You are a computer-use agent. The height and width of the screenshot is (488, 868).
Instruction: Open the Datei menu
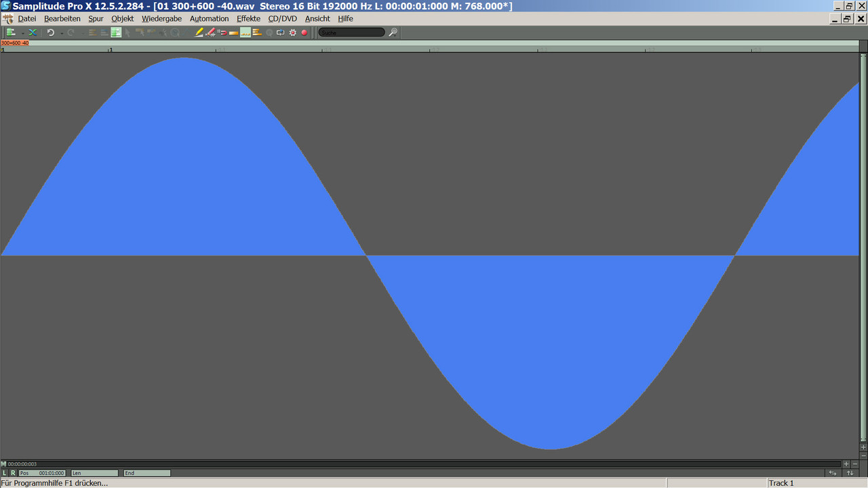pos(27,19)
